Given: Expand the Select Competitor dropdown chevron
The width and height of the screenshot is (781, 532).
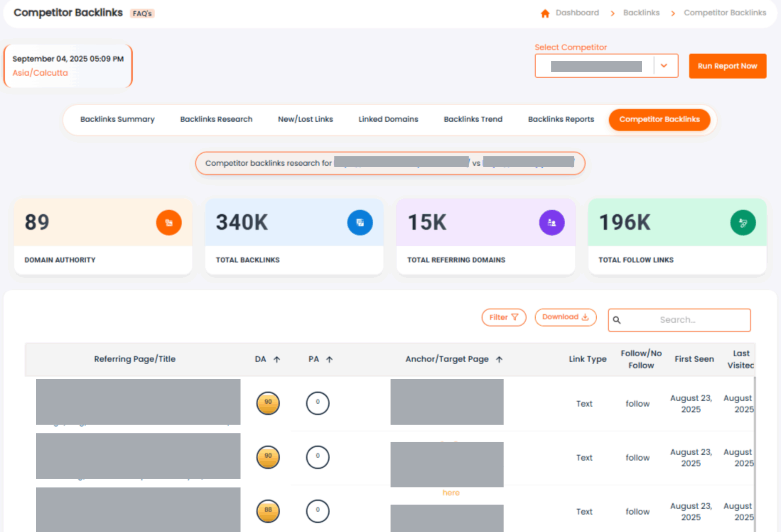Looking at the screenshot, I should click(664, 66).
